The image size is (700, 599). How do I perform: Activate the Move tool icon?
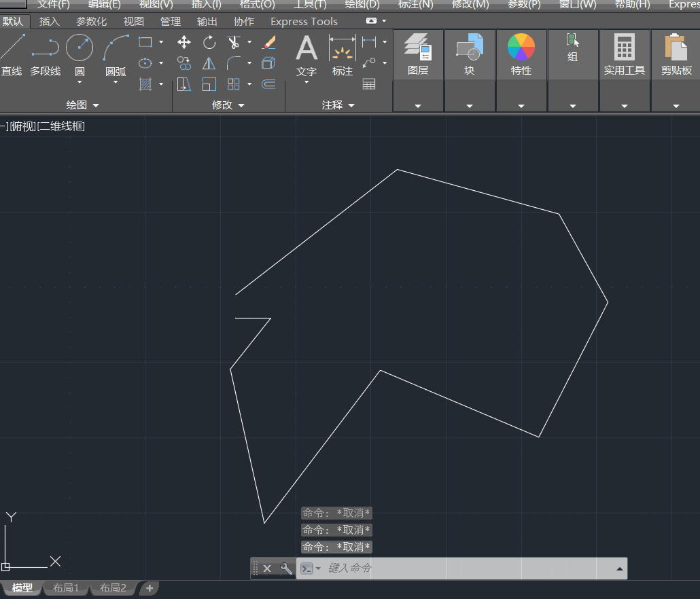184,42
